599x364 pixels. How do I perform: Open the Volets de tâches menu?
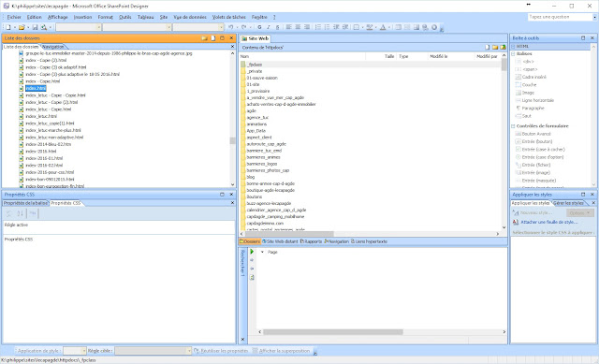pyautogui.click(x=229, y=17)
